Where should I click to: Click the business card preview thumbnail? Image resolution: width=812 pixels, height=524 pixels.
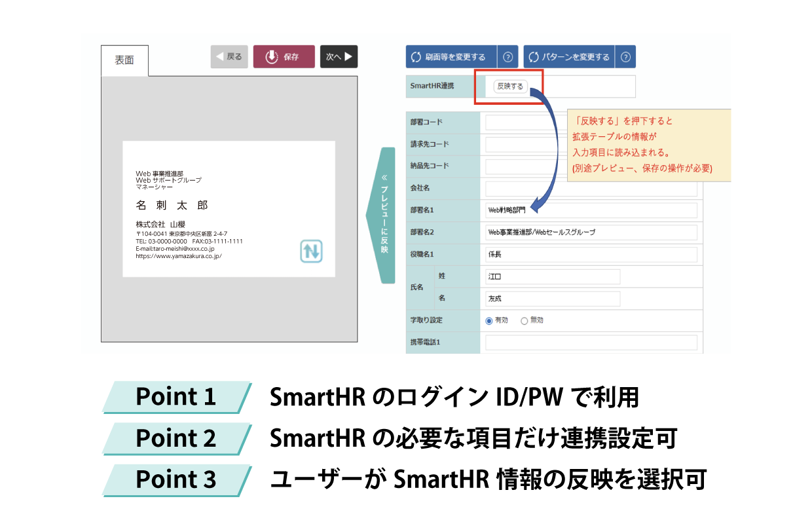[x=229, y=209]
